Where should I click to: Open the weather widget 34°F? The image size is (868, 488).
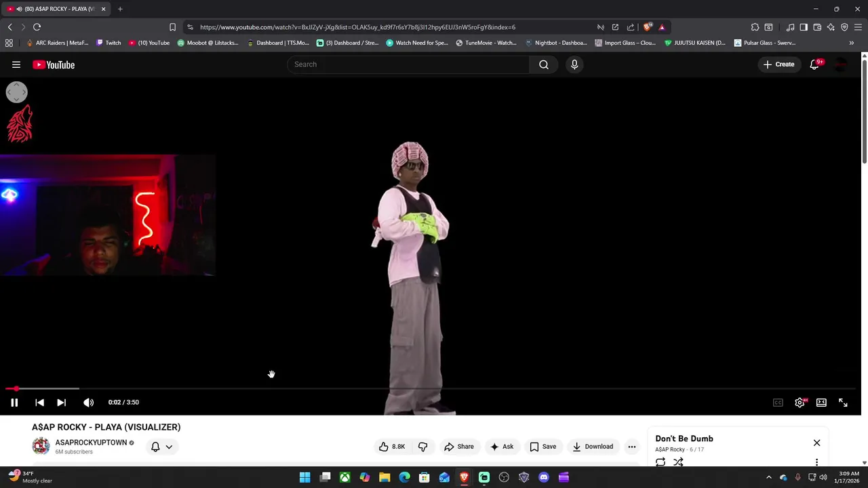pyautogui.click(x=30, y=477)
